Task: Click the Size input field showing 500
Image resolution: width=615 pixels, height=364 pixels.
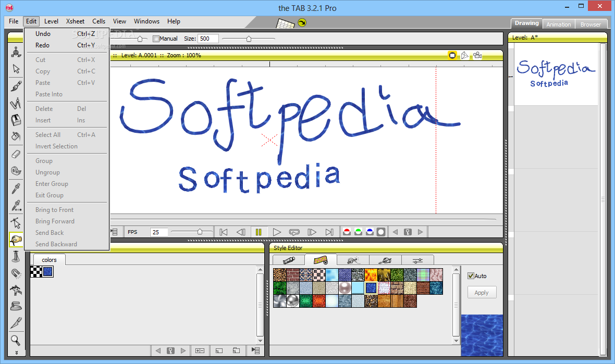Action: coord(208,39)
